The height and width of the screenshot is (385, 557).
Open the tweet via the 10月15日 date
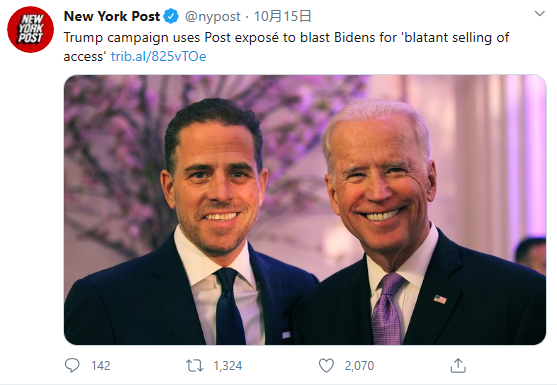(283, 16)
